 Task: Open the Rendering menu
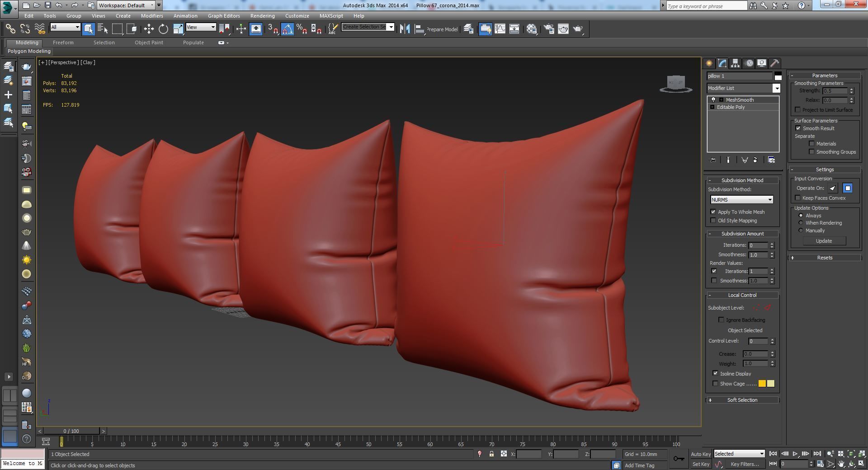[262, 16]
